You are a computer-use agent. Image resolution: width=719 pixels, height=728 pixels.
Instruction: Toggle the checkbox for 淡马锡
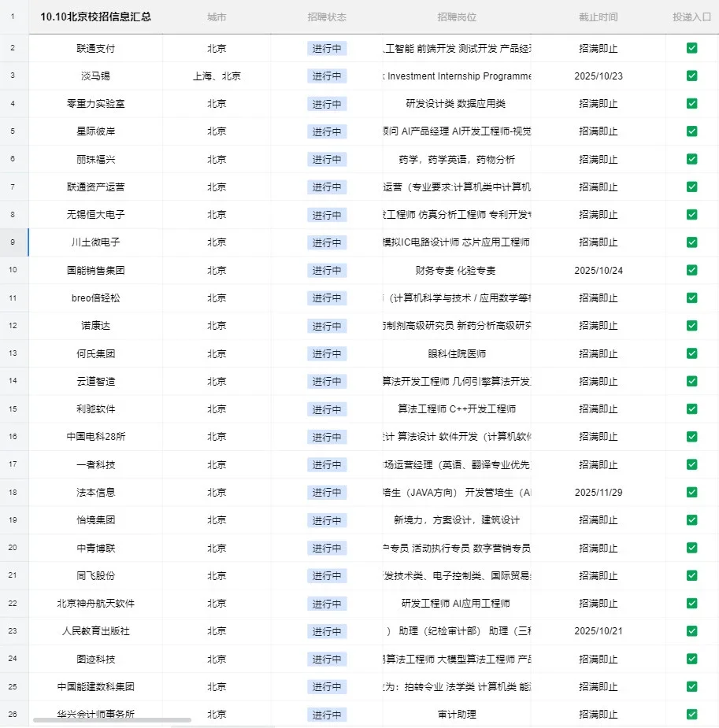(x=691, y=76)
